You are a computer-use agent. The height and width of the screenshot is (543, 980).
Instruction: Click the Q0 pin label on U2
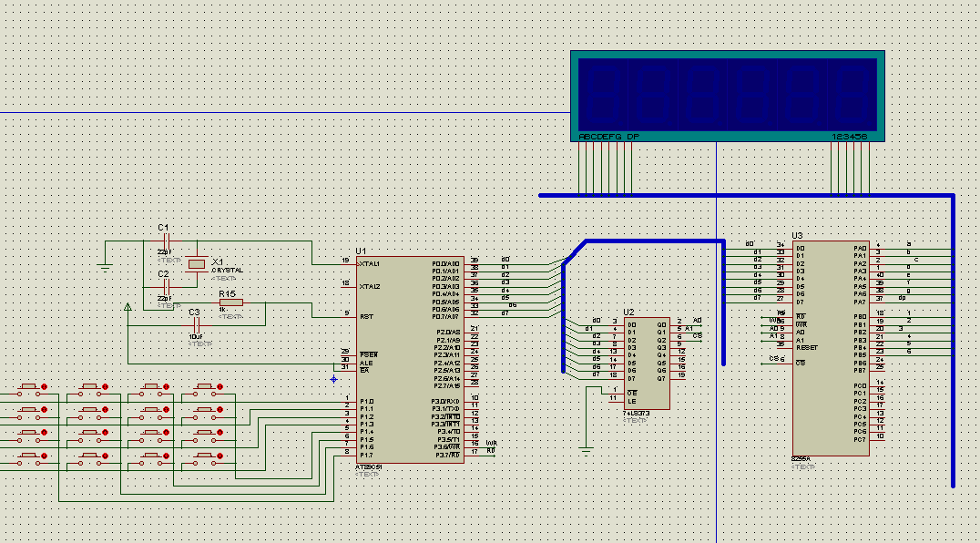[661, 325]
